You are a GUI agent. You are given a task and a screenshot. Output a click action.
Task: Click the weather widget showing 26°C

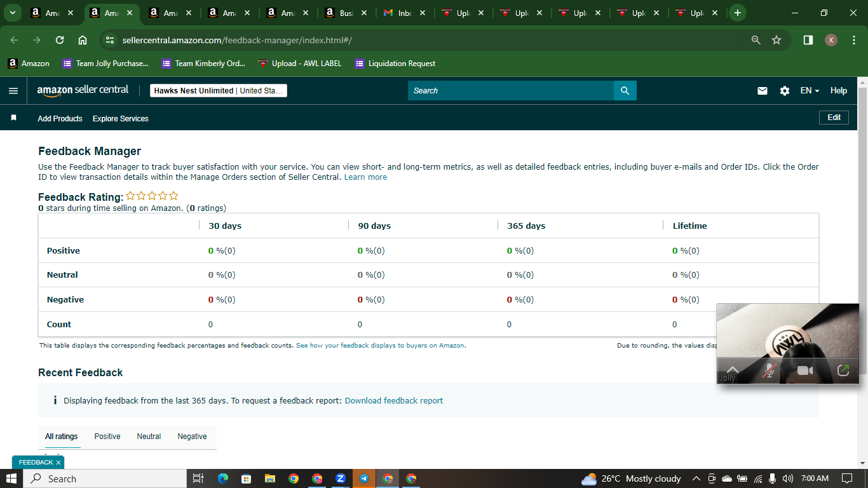point(631,478)
